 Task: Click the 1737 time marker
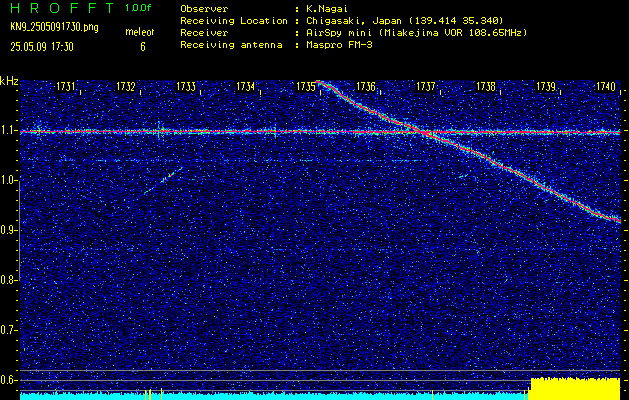pos(426,86)
